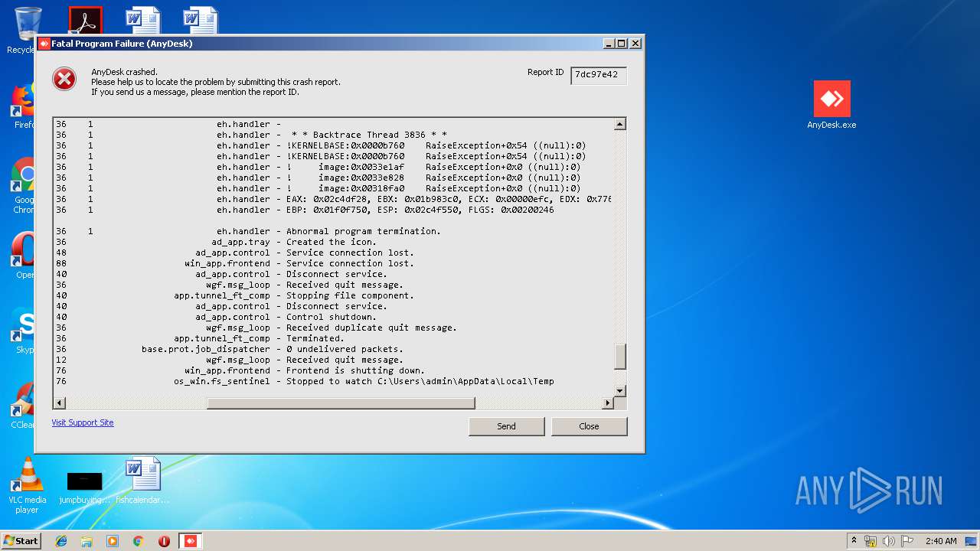The image size is (980, 551).
Task: Click the 'Stopping file component.' log line
Action: pos(350,295)
